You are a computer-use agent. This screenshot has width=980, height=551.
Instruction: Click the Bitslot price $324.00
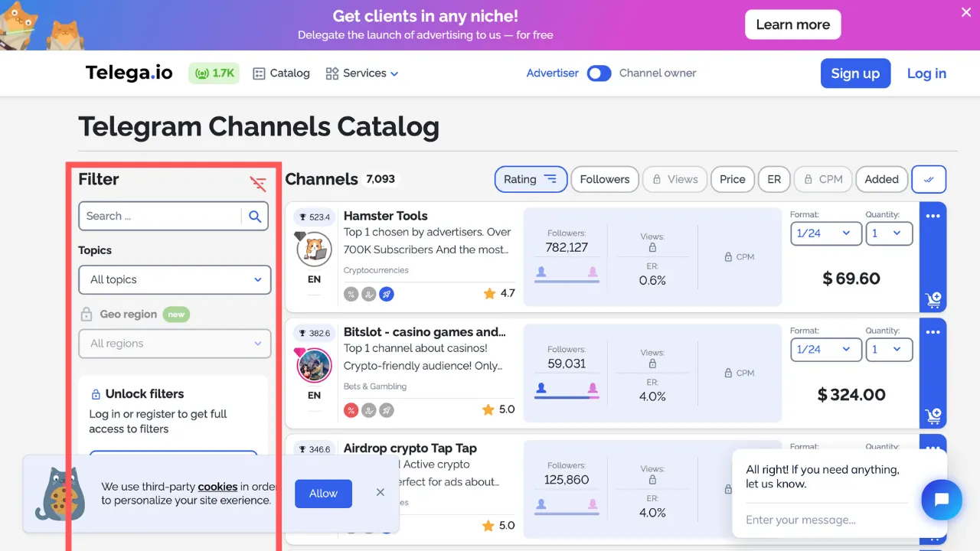coord(851,395)
